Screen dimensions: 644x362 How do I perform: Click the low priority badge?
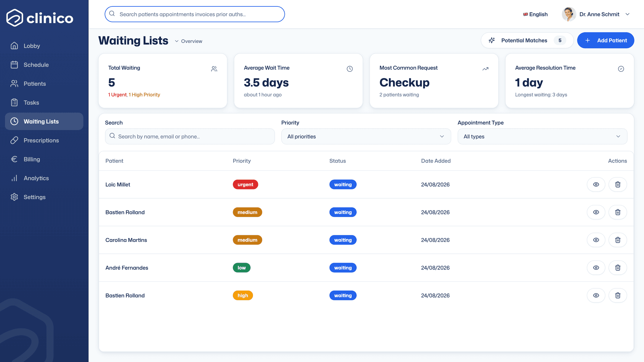[x=242, y=268]
